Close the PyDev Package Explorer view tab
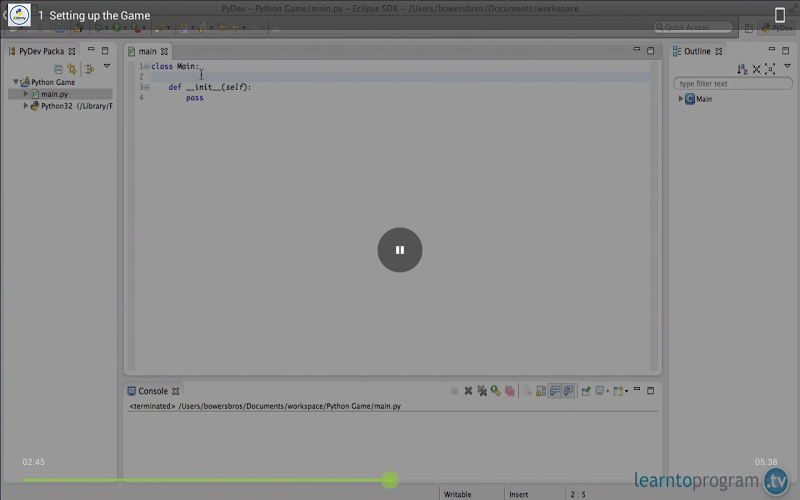Viewport: 800px width, 500px height. 72,51
